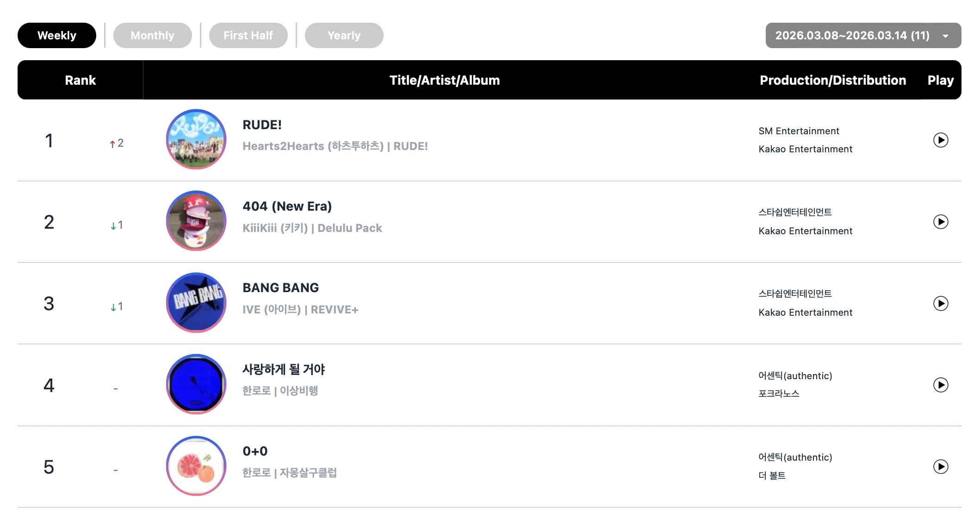Click the Delulu Pack album artwork

point(196,221)
